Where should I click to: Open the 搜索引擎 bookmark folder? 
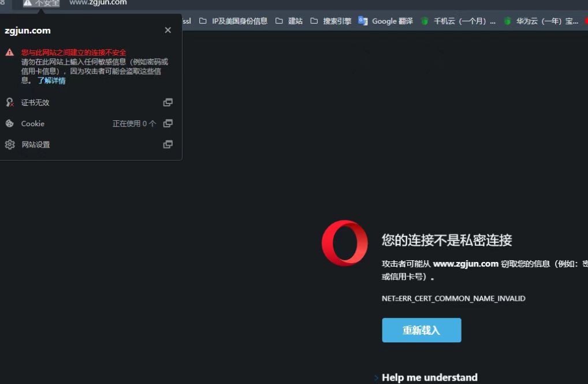331,21
